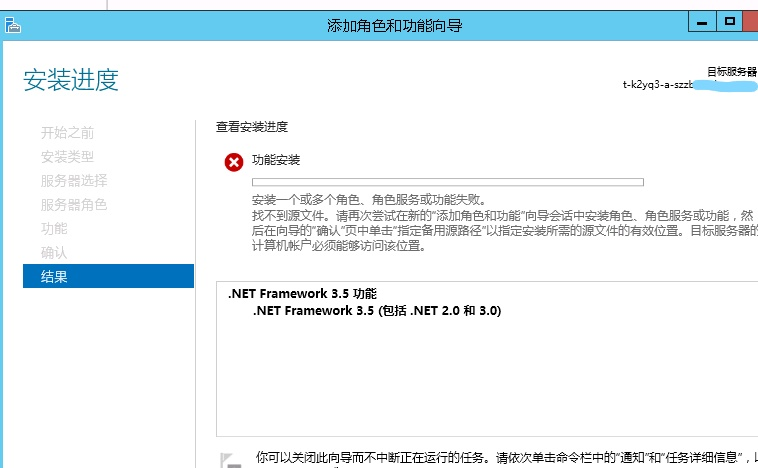This screenshot has height=468, width=758.
Task: Click the feature installation progress bar
Action: tap(448, 182)
